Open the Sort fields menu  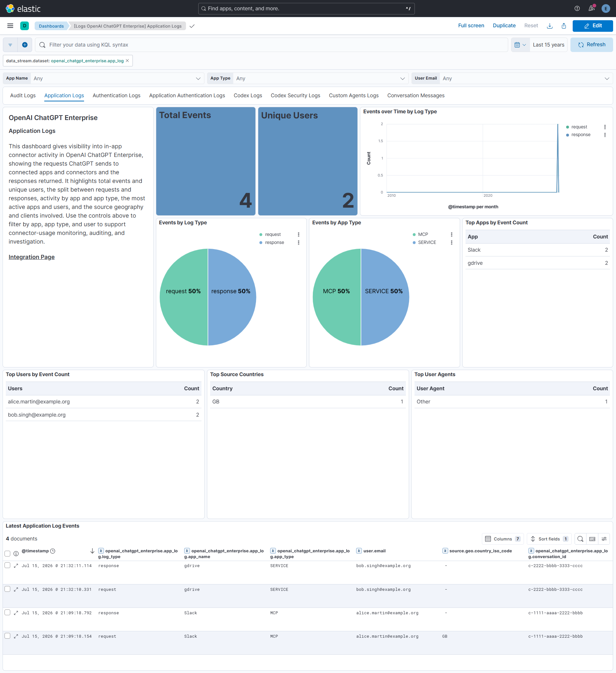click(x=549, y=539)
